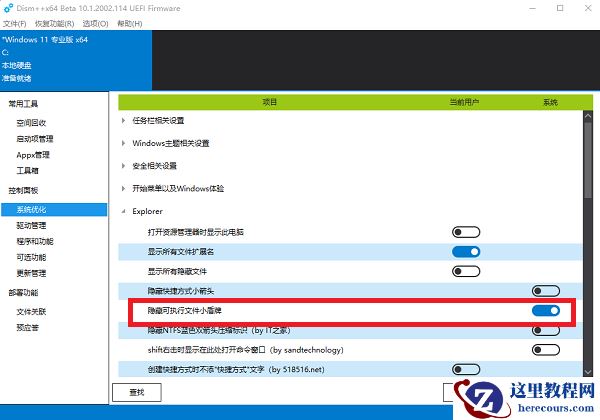
Task: Open the 选项(O) menu
Action: pos(95,24)
